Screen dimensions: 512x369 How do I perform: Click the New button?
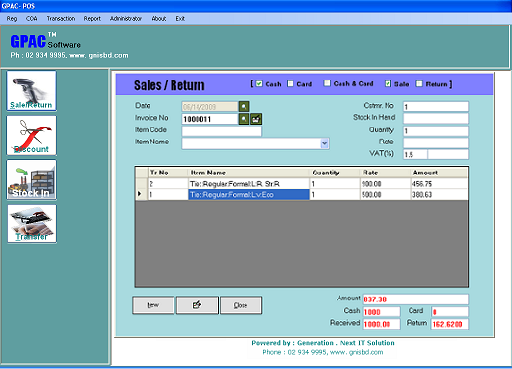tap(153, 305)
